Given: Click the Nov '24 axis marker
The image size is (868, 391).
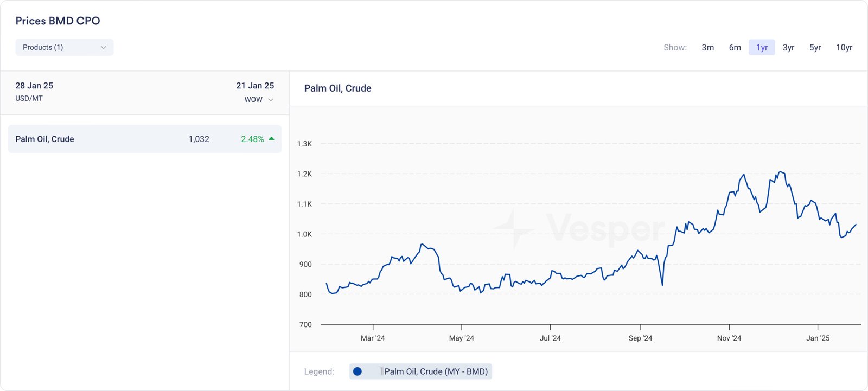Looking at the screenshot, I should click(729, 338).
